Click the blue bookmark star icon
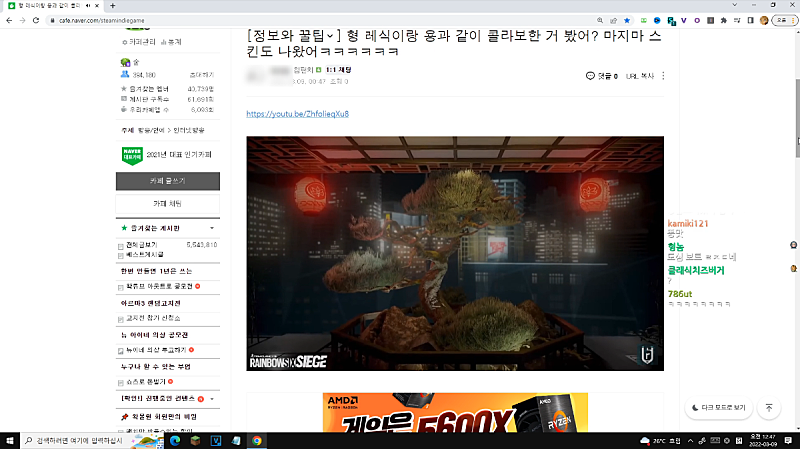Image resolution: width=800 pixels, height=449 pixels. click(x=627, y=20)
